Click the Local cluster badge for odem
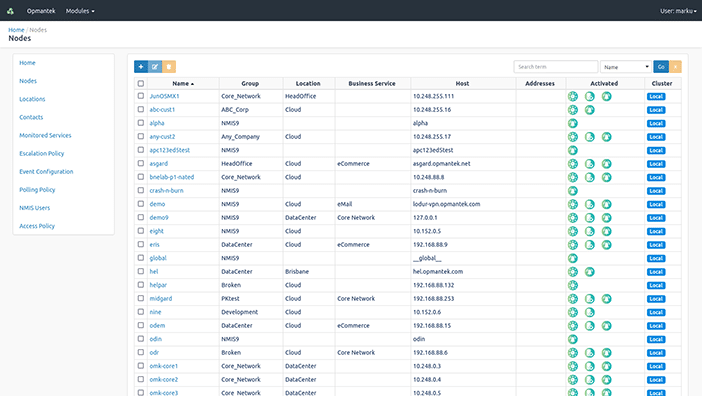 pyautogui.click(x=656, y=326)
